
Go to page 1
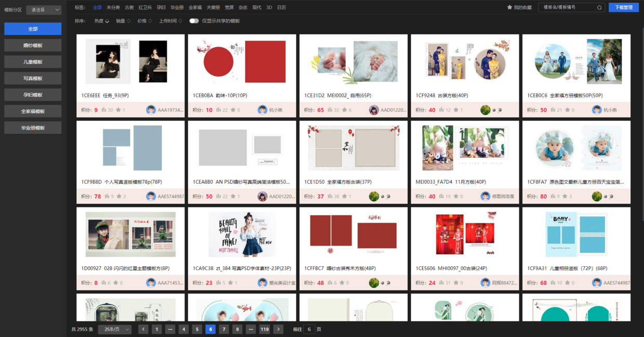point(157,329)
